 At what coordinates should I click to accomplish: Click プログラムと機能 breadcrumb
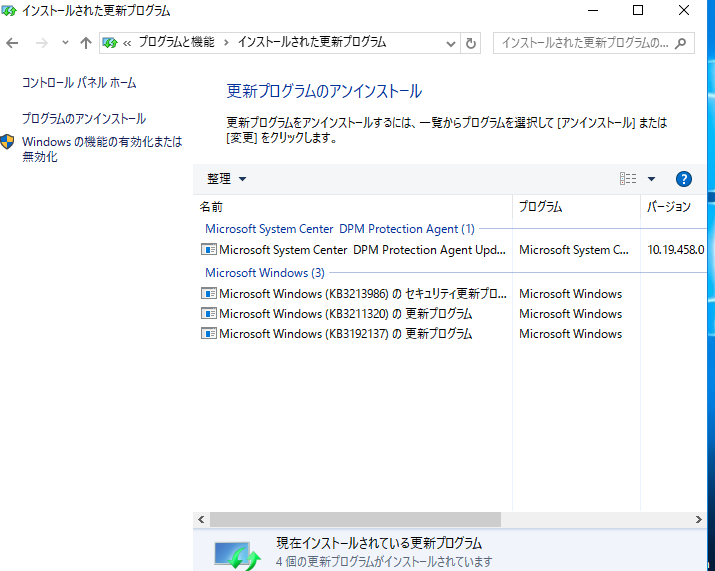tap(176, 42)
